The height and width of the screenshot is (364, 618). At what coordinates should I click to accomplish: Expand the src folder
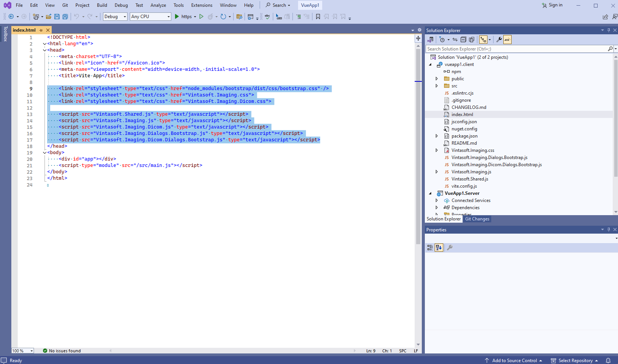(437, 86)
